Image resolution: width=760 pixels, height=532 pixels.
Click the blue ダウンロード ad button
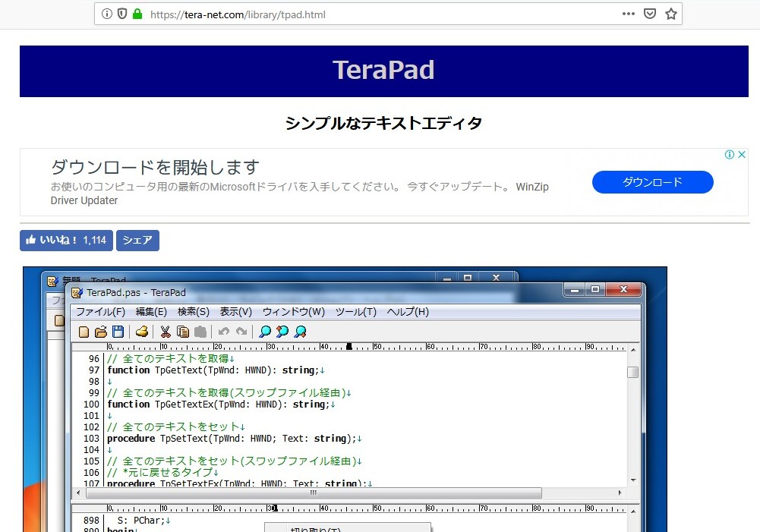click(652, 182)
